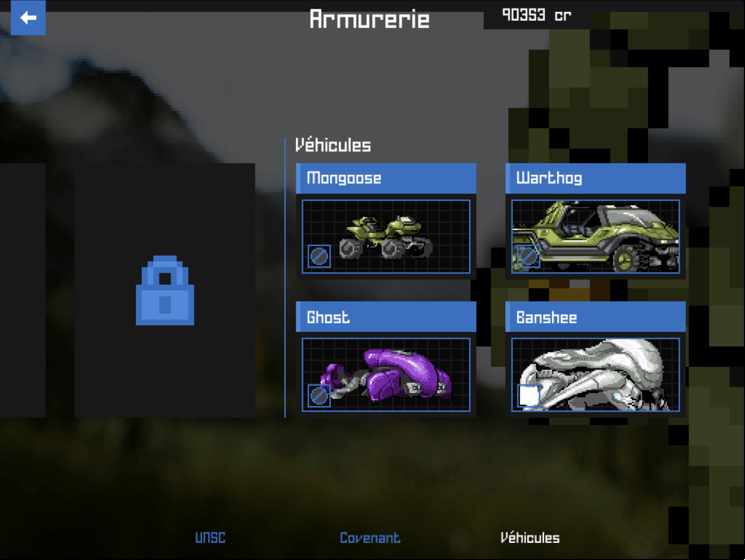745x560 pixels.
Task: Select the Banshee vehicle image
Action: (595, 375)
